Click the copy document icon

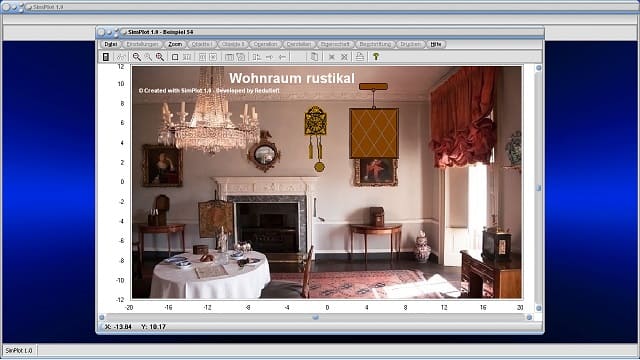pos(314,57)
